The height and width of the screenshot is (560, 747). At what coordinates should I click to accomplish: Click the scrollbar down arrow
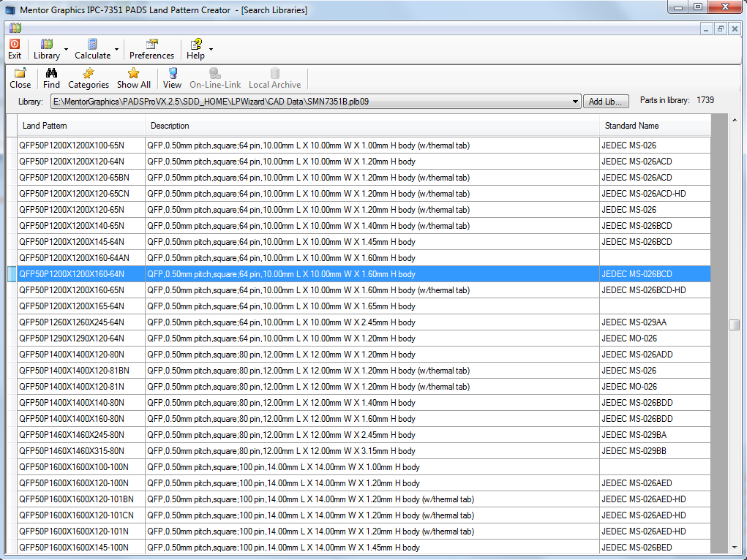(734, 548)
